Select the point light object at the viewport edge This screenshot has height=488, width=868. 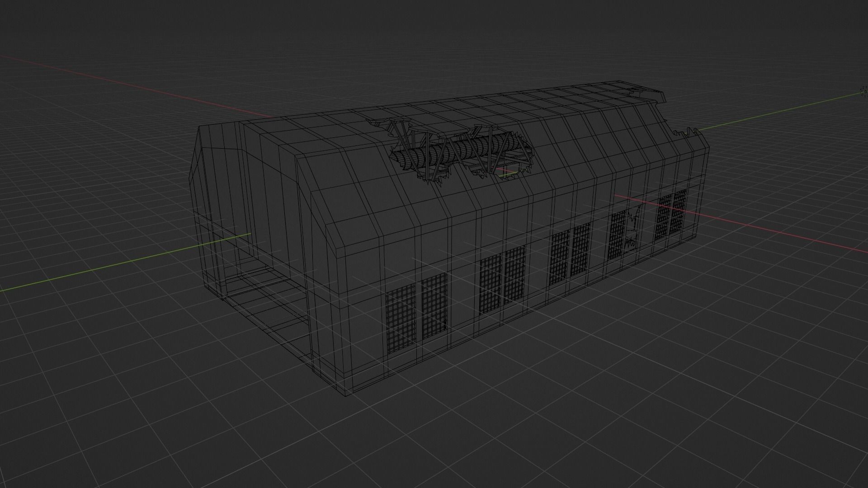point(864,92)
